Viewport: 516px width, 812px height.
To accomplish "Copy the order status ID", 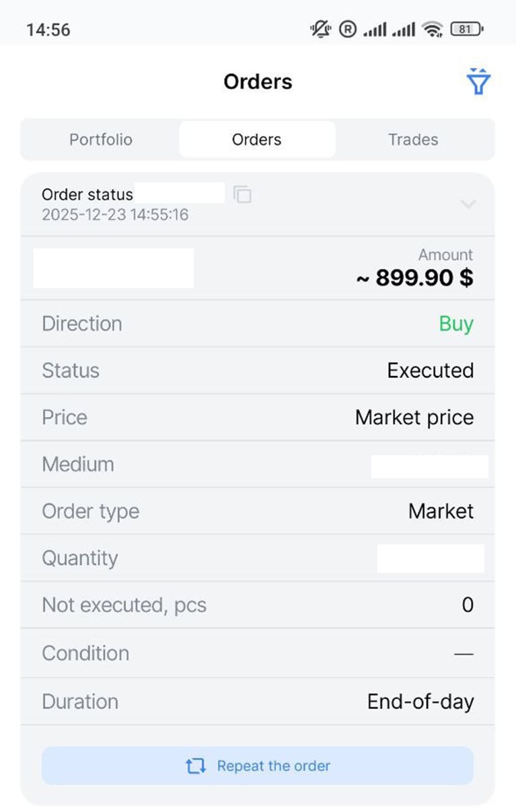I will click(242, 194).
